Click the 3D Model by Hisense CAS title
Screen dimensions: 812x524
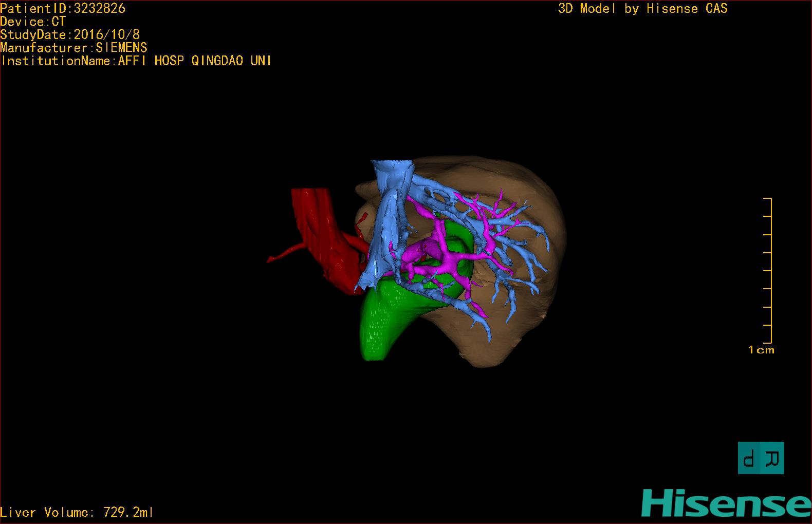[x=643, y=8]
